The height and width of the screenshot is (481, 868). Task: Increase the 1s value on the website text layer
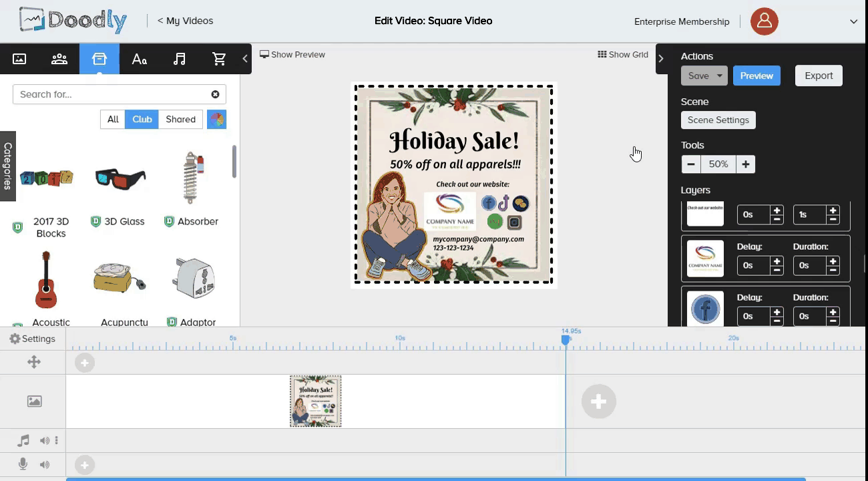[833, 210]
